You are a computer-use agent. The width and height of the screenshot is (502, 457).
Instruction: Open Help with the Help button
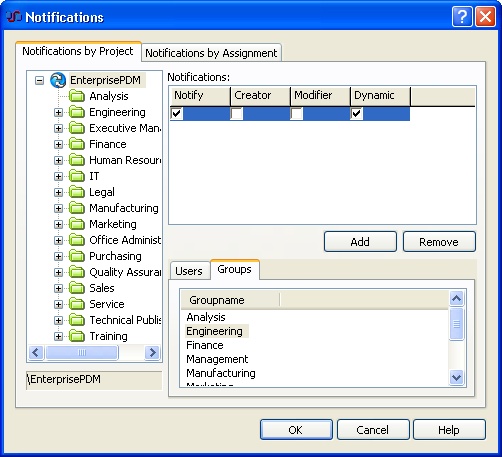pyautogui.click(x=449, y=430)
